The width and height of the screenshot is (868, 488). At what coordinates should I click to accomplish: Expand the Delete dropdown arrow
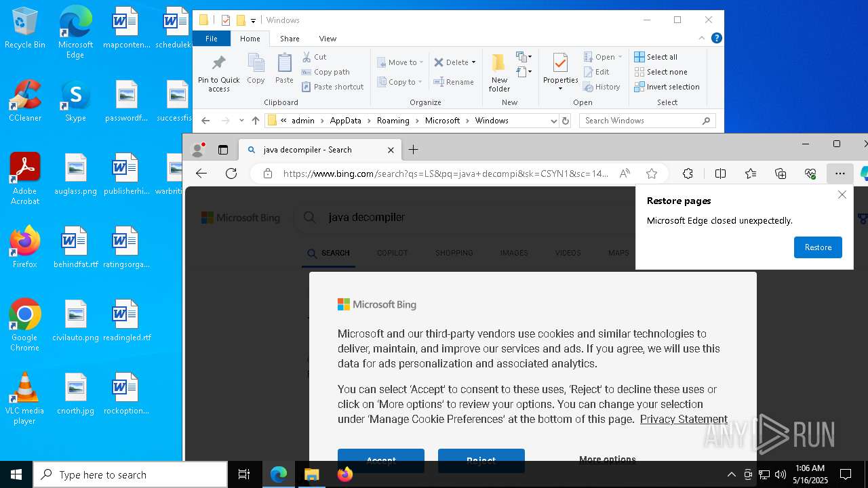[473, 62]
